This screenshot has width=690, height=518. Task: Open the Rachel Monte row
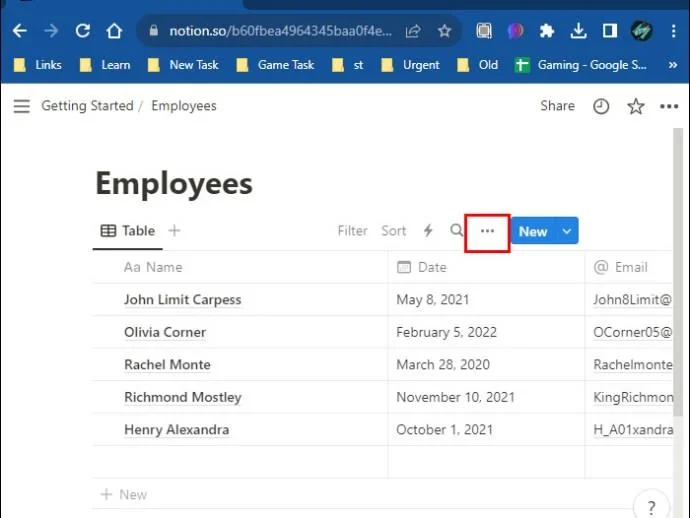(167, 365)
